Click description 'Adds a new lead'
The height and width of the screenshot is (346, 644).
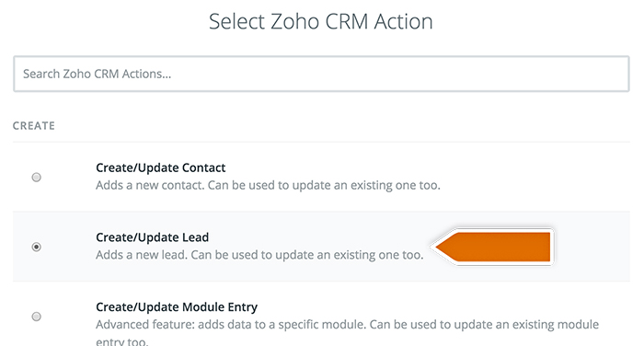(259, 255)
